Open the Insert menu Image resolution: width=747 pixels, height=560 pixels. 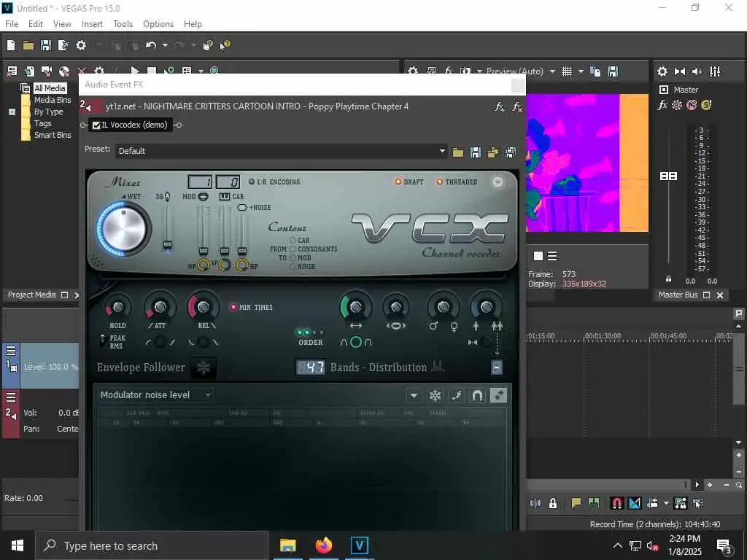pos(92,24)
